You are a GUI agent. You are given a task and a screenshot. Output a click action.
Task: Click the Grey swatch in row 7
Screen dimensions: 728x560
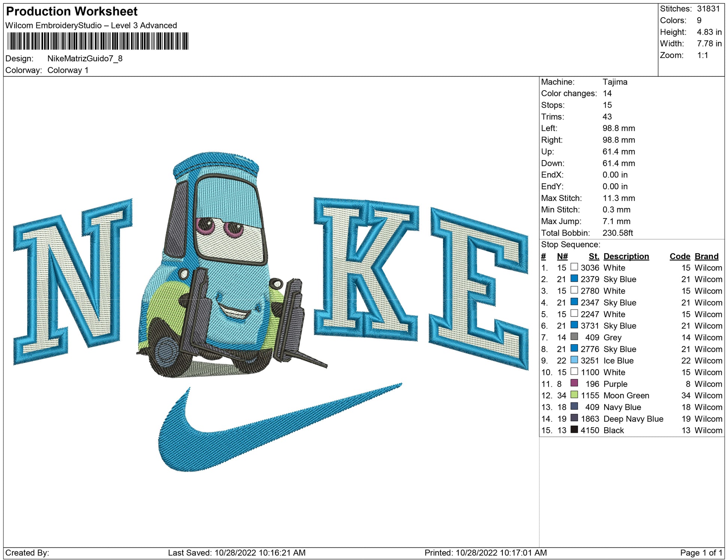click(574, 337)
